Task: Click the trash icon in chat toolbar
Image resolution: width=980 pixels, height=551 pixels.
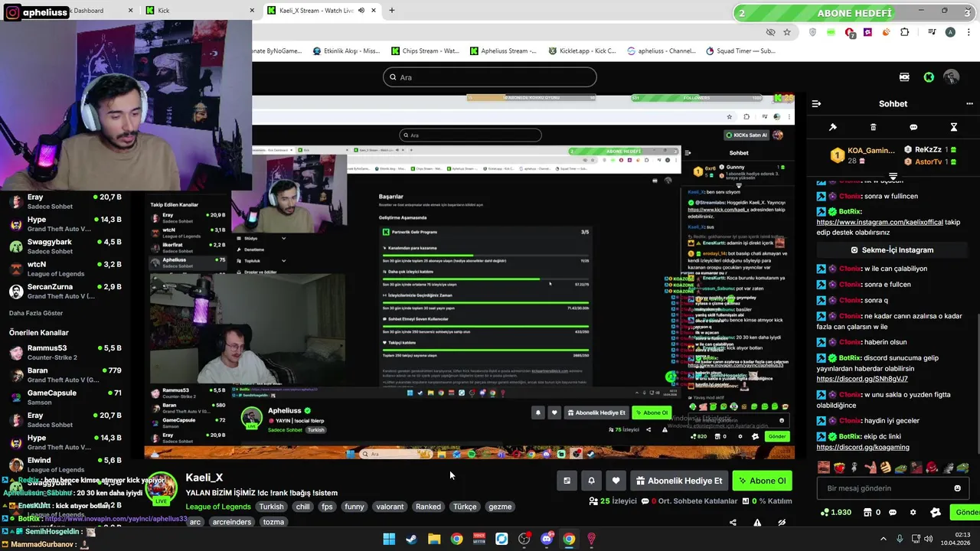Action: tap(873, 127)
